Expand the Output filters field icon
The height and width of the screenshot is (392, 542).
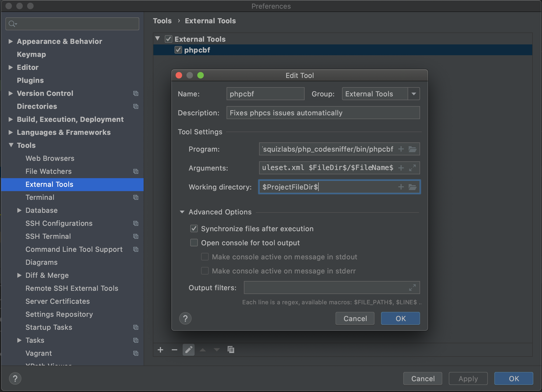coord(412,288)
